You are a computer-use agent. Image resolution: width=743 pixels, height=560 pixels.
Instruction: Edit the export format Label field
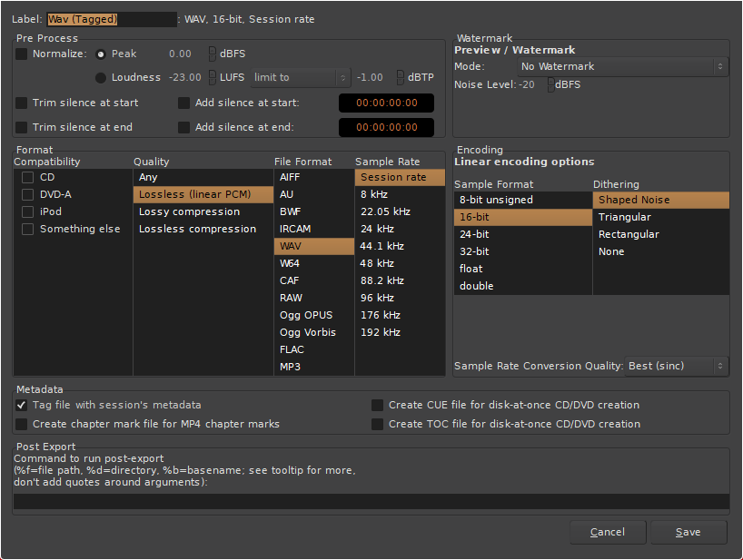point(112,18)
